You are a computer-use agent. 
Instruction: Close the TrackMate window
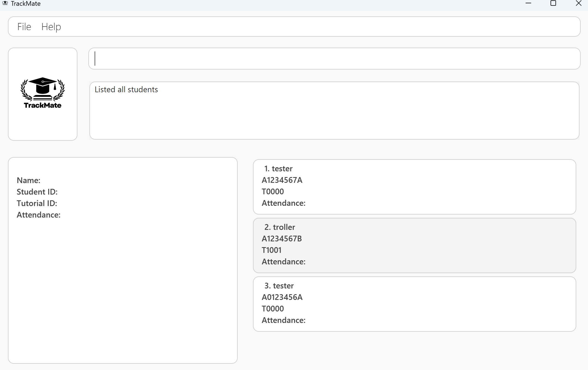578,3
